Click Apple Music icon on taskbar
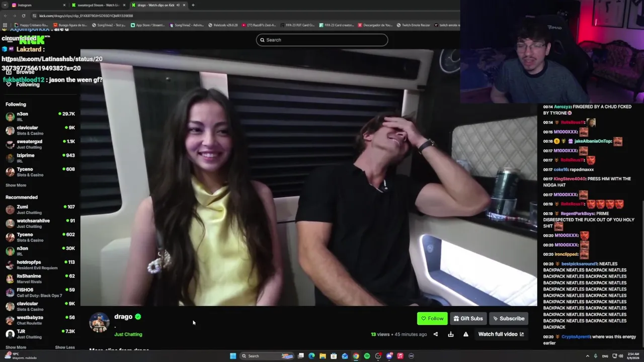Image resolution: width=644 pixels, height=362 pixels. tap(400, 356)
